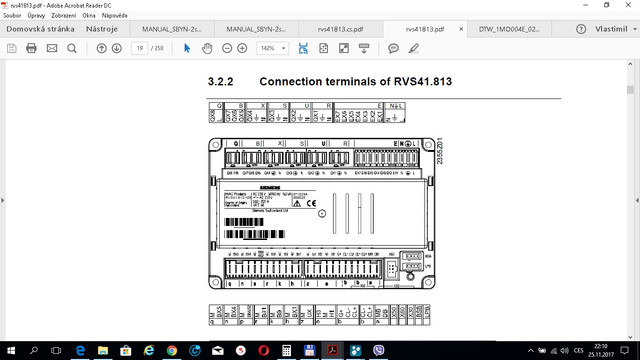Click the scrollbar up arrow
Viewport: 640px width, 360px height.
[x=630, y=64]
